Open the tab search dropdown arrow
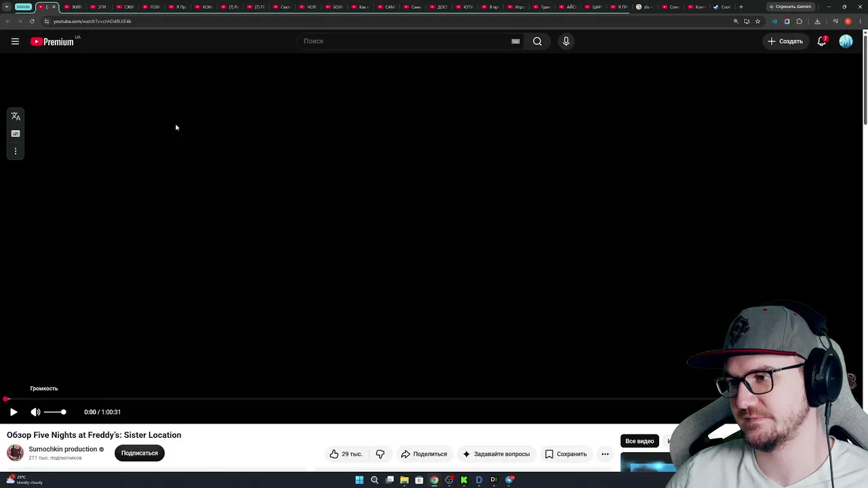 (7, 7)
